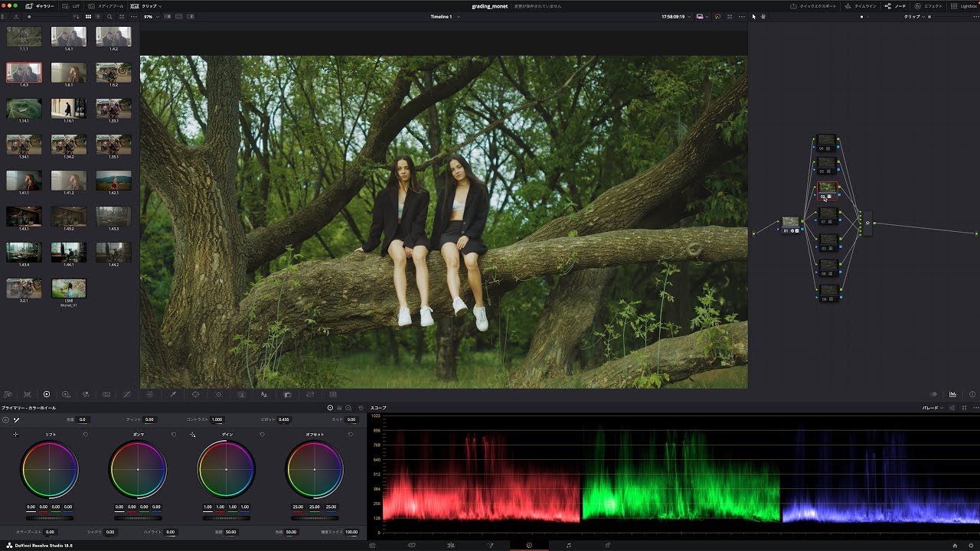Open the Color Warper palette
The image size is (980, 551).
click(149, 394)
